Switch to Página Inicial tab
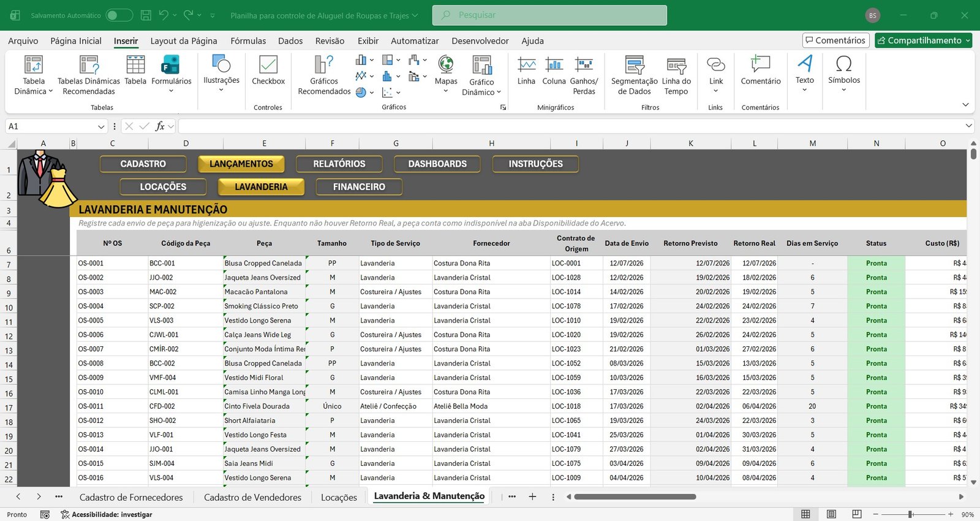Viewport: 980px width, 521px height. [x=76, y=41]
